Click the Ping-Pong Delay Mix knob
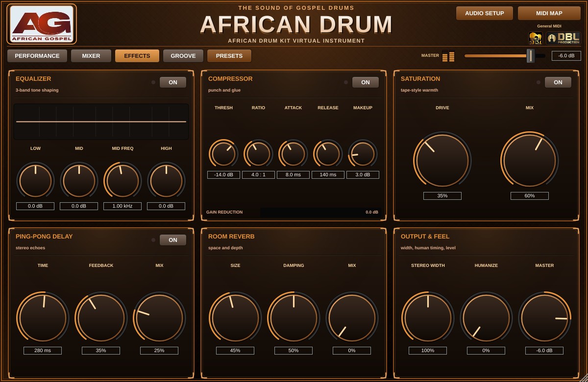The image size is (588, 382). point(159,318)
